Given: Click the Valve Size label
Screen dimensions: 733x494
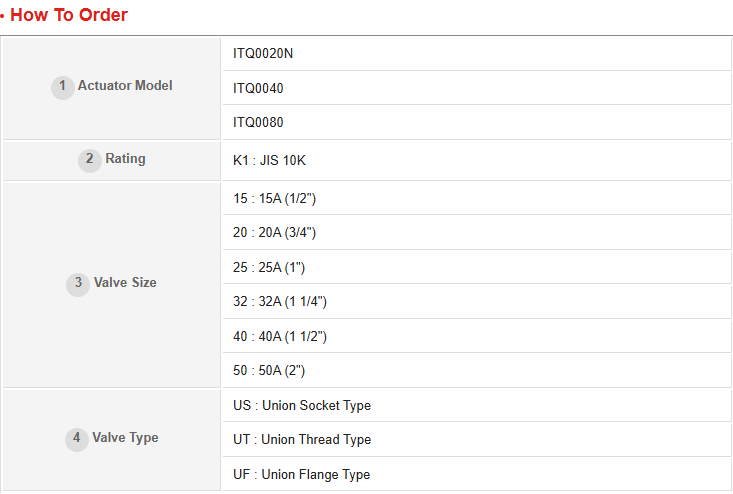Looking at the screenshot, I should [x=125, y=283].
